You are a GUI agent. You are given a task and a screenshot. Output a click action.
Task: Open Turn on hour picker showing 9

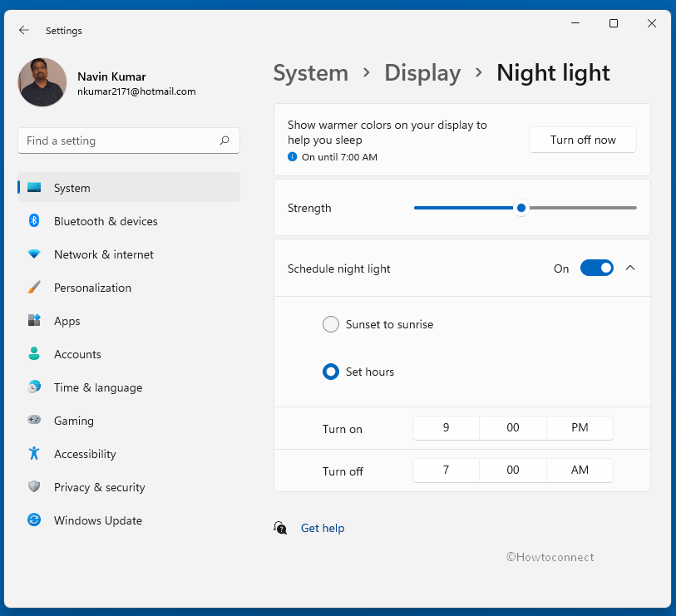446,427
